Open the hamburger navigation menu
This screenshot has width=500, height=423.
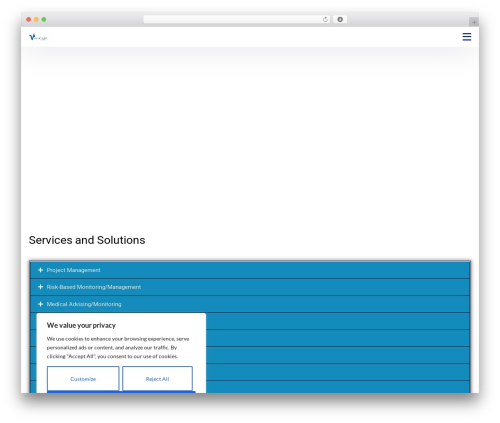coord(467,37)
